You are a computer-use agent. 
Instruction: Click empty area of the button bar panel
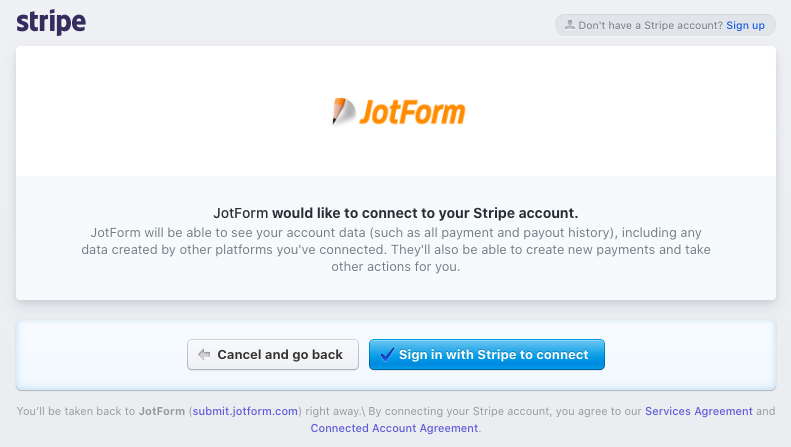pos(100,354)
